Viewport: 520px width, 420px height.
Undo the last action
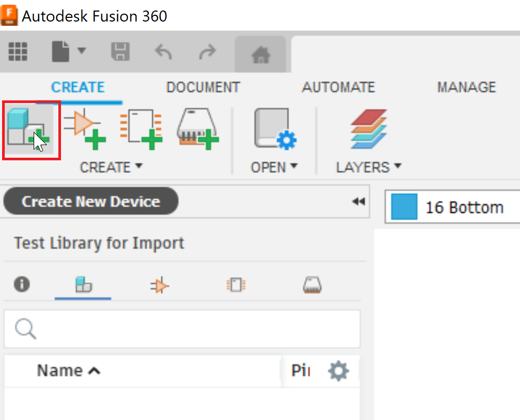(x=163, y=52)
